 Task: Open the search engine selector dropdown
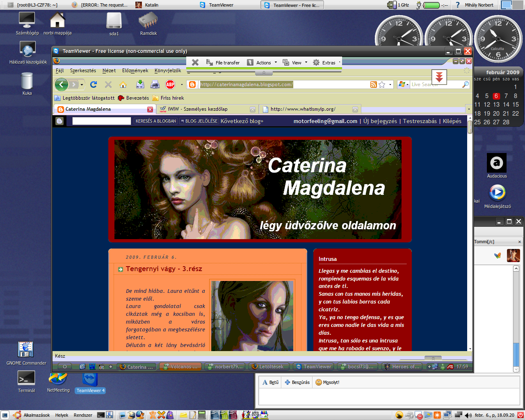(x=404, y=84)
